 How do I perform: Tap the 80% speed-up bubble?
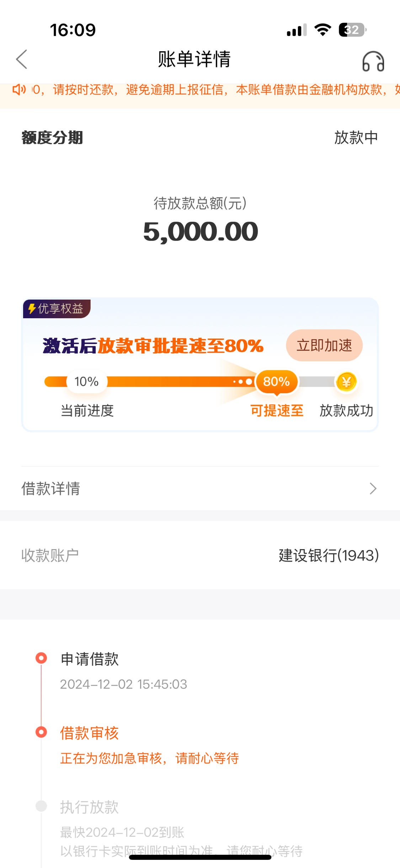point(277,382)
